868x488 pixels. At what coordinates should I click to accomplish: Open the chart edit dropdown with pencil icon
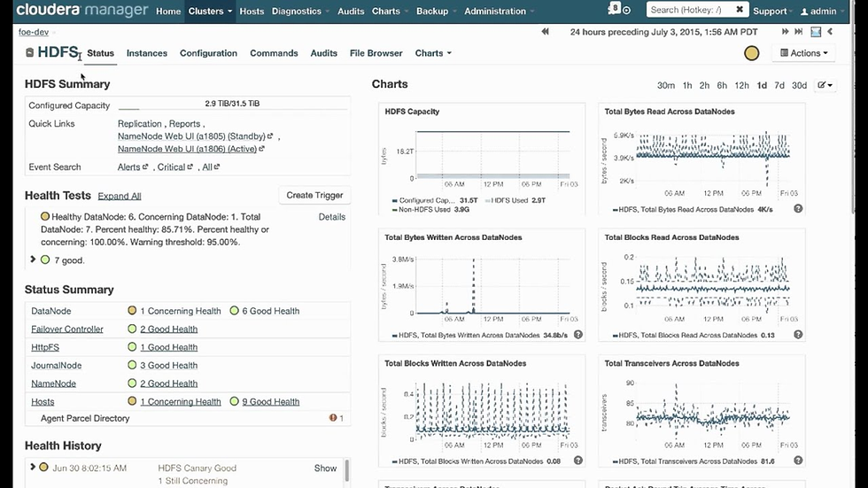pyautogui.click(x=825, y=85)
